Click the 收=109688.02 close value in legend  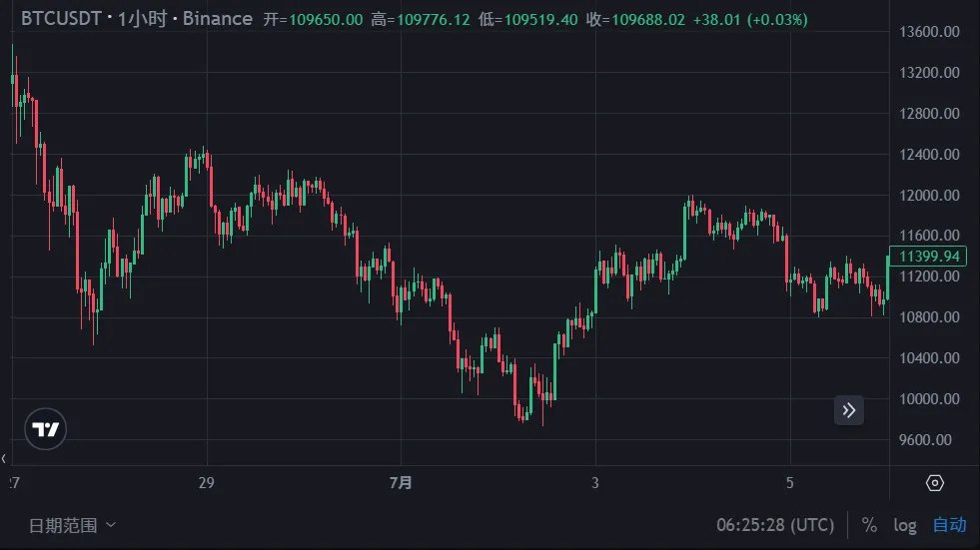tap(636, 20)
